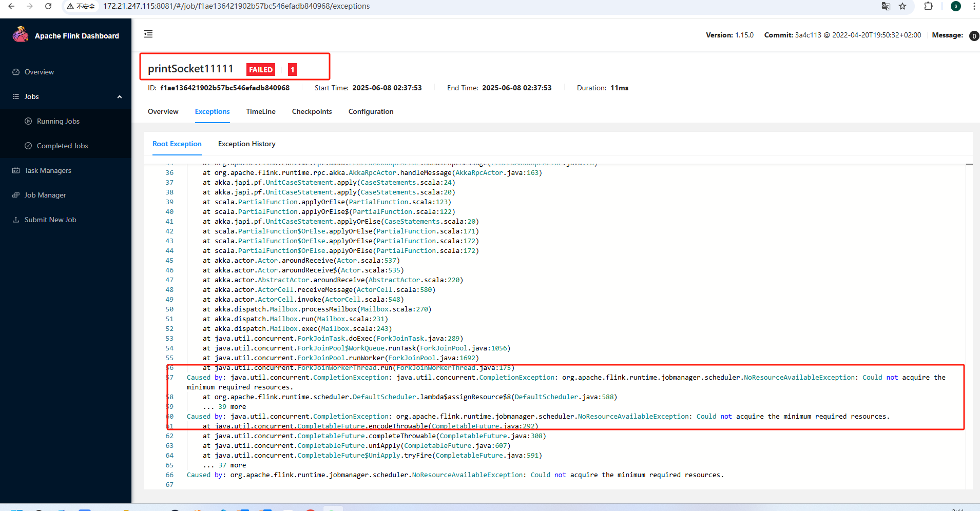This screenshot has width=980, height=511.
Task: Click Version 1.15.0 text in header
Action: (x=729, y=35)
